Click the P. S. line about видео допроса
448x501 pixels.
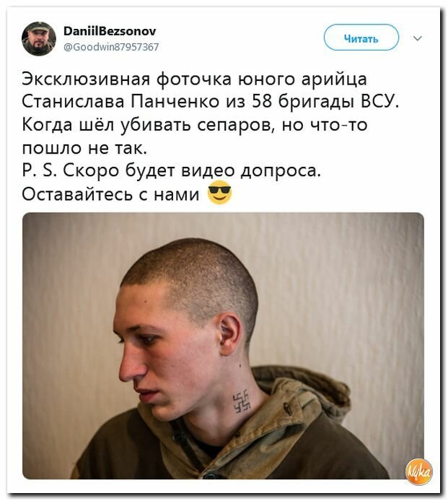click(172, 170)
